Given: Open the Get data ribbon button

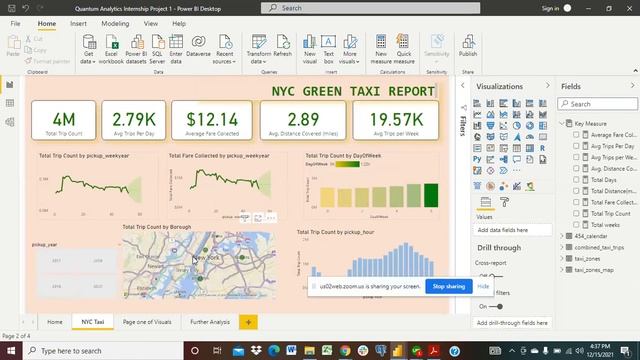Looking at the screenshot, I should (x=88, y=49).
